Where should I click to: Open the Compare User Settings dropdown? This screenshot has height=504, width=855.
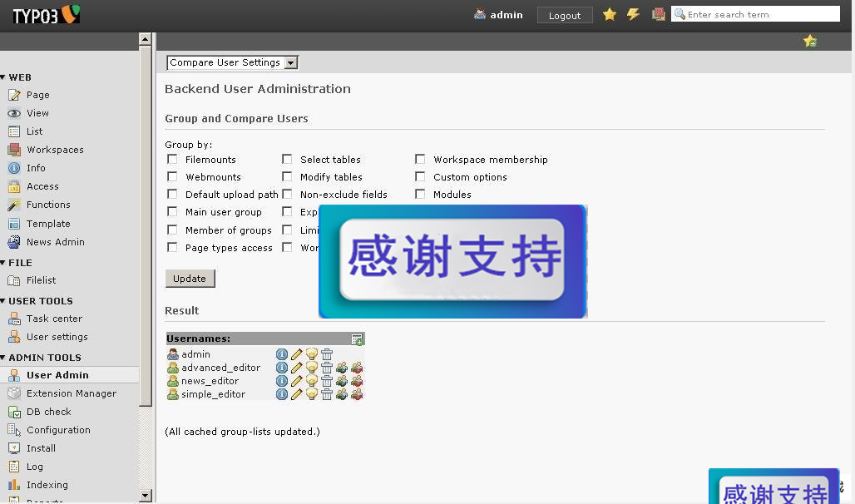coord(232,62)
